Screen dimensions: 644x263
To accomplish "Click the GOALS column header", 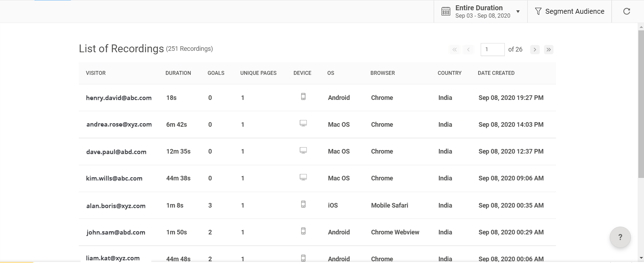I will tap(216, 73).
